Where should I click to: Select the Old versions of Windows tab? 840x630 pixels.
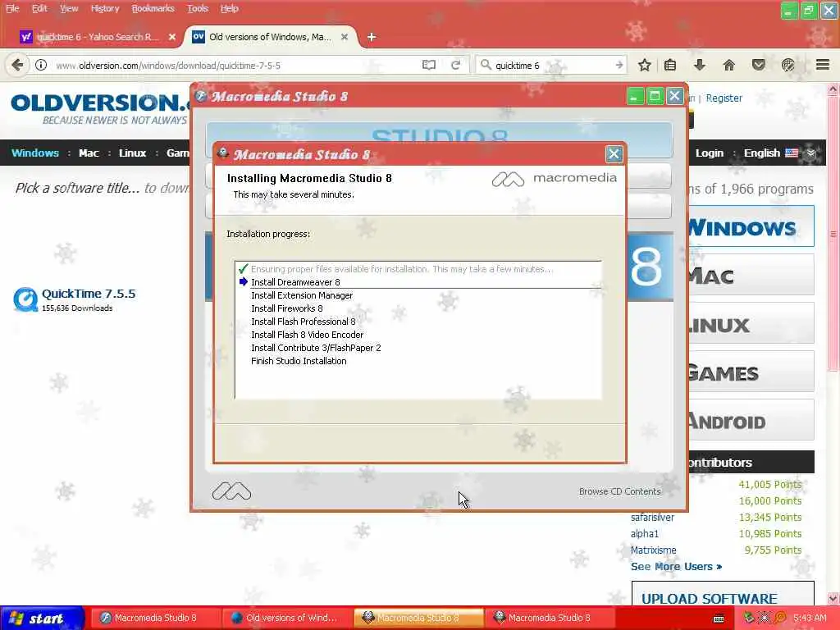[268, 37]
